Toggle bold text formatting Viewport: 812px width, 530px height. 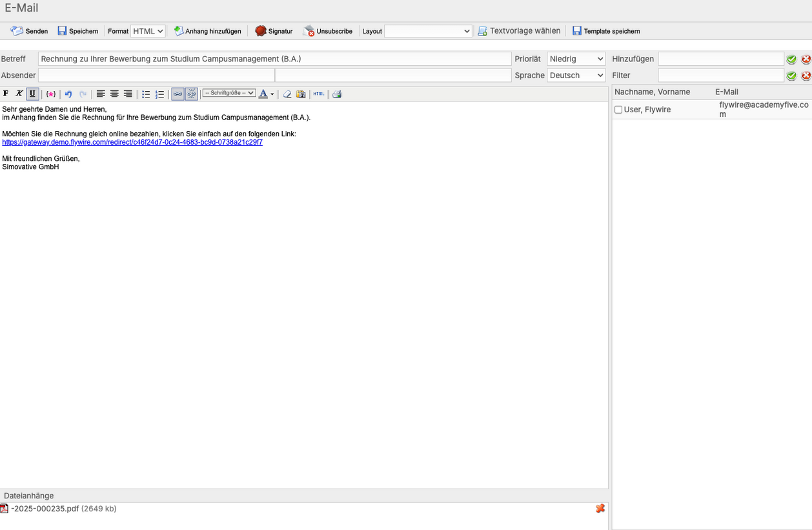[x=6, y=94]
